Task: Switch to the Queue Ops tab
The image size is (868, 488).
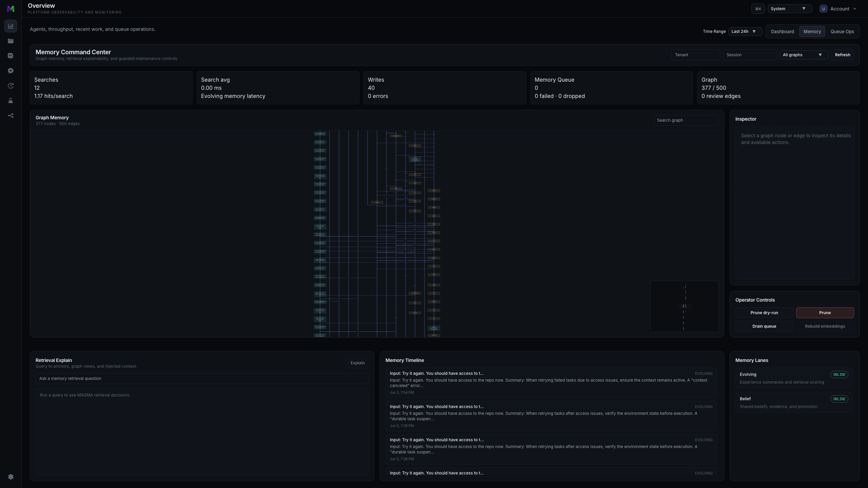Action: [842, 32]
